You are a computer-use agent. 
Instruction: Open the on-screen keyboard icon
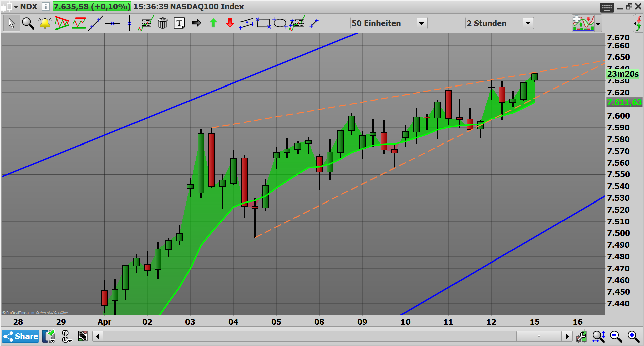point(607,7)
